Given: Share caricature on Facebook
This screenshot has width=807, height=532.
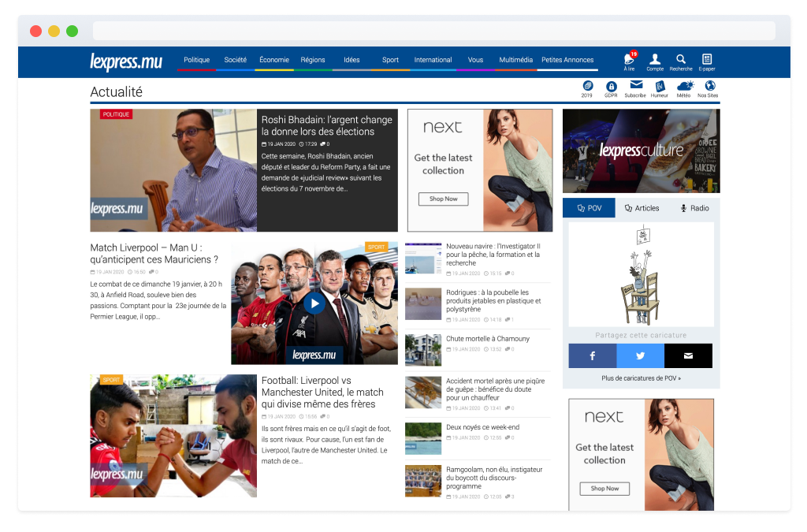Looking at the screenshot, I should [x=593, y=356].
